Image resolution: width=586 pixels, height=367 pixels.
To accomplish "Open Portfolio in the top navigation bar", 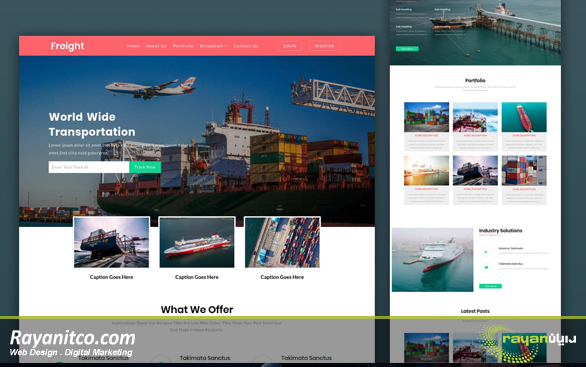I will tap(183, 46).
